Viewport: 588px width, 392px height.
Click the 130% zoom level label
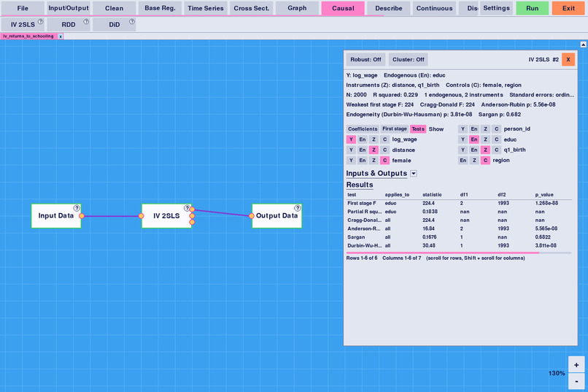557,373
